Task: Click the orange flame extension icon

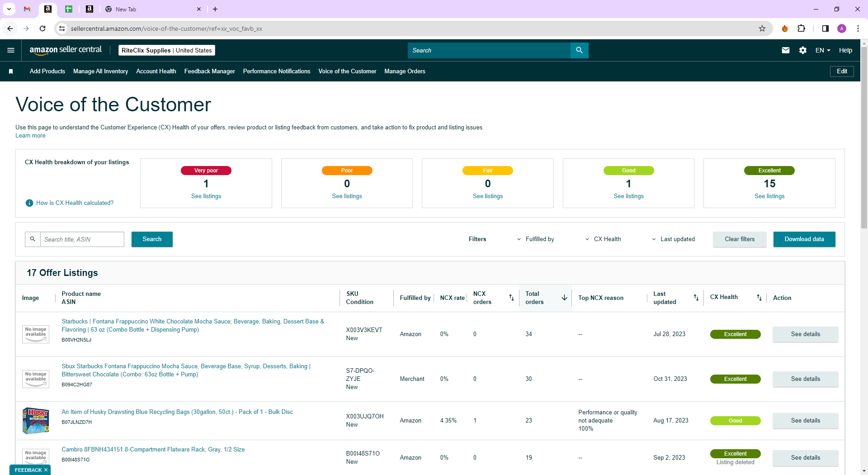Action: 785,28
